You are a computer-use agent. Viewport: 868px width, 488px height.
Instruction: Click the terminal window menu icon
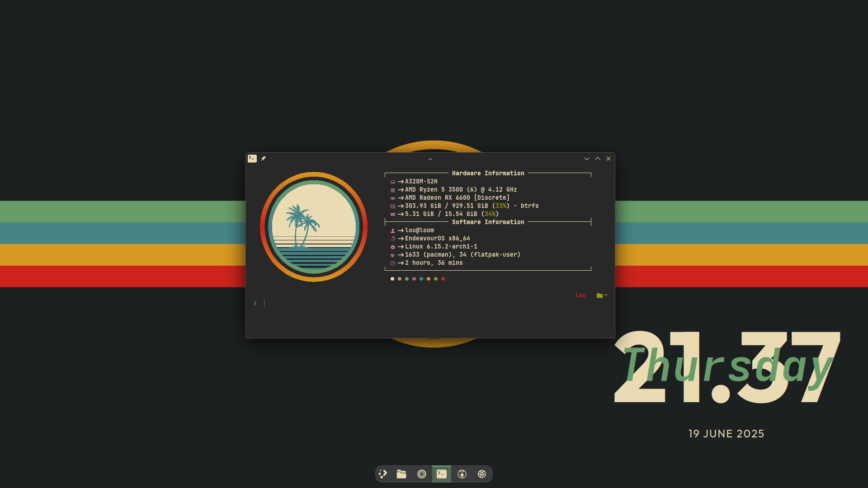tap(252, 159)
